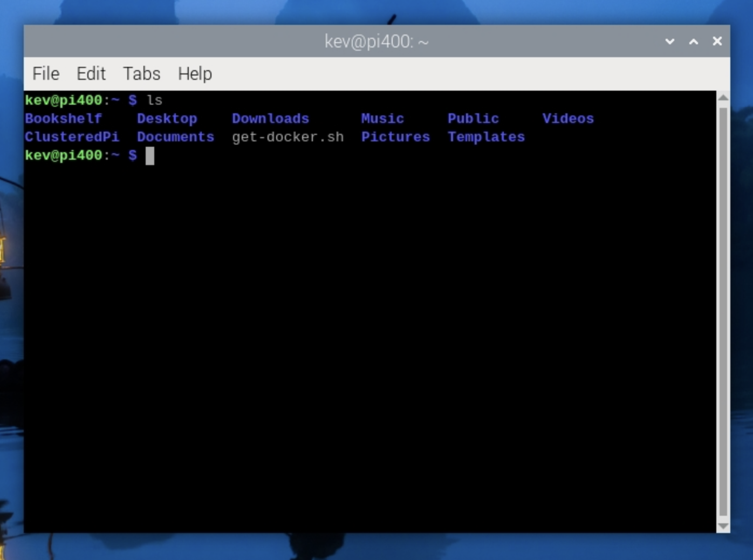Viewport: 753px width, 560px height.
Task: Click the Videos directory name
Action: click(568, 119)
